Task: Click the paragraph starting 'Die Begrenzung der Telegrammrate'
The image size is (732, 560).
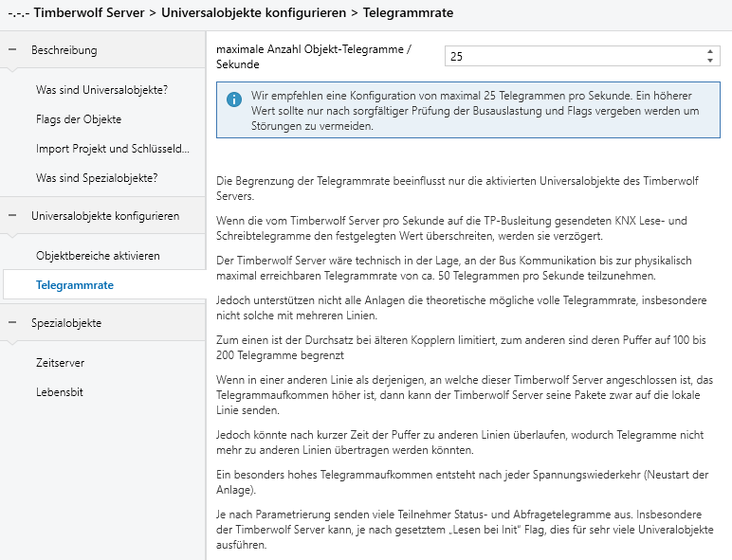Action: pos(457,188)
